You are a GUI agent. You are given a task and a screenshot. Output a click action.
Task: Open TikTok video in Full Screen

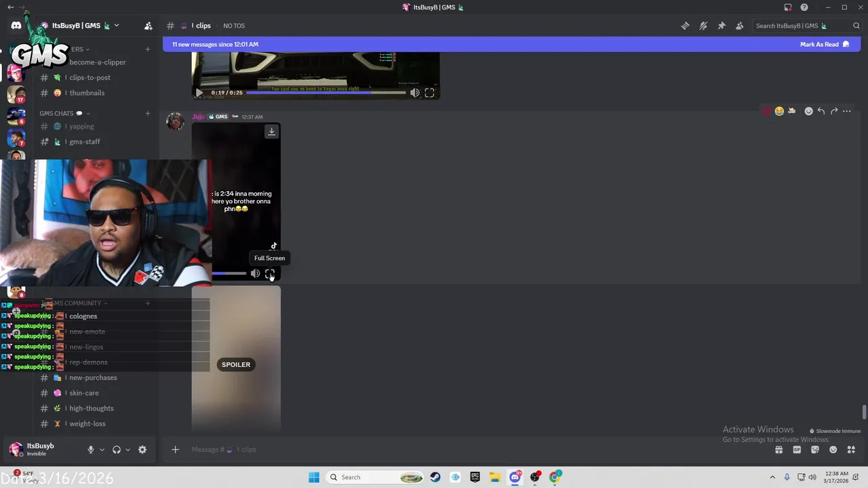click(270, 274)
